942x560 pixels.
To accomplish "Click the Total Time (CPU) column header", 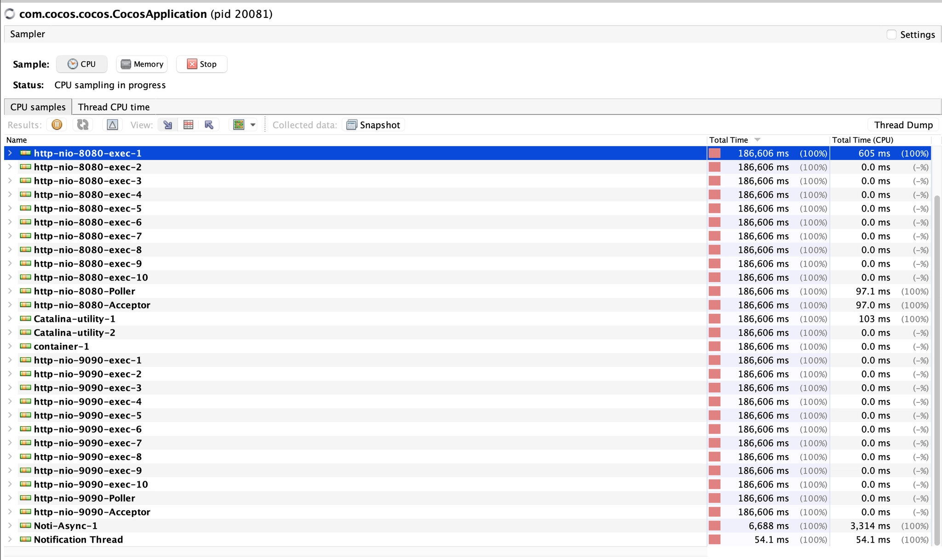I will tap(862, 140).
